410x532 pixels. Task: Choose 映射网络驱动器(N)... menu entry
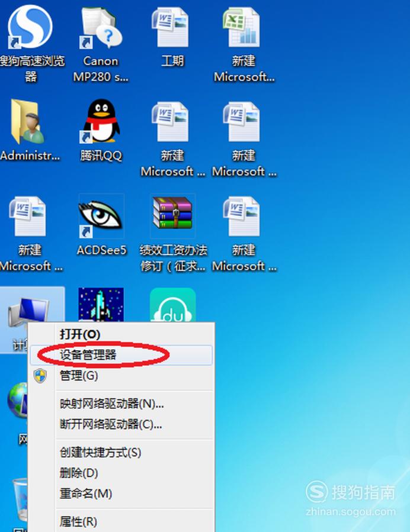[x=121, y=404]
